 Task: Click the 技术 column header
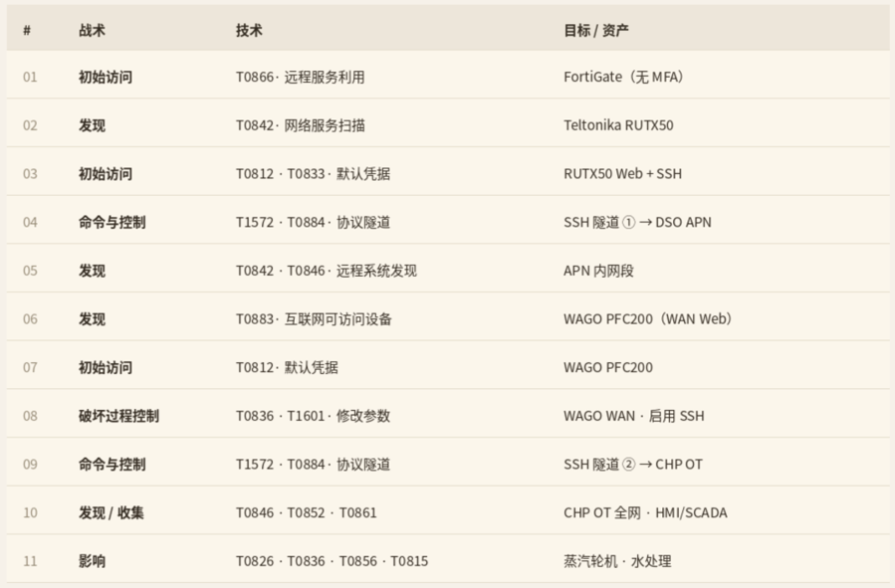click(x=249, y=30)
